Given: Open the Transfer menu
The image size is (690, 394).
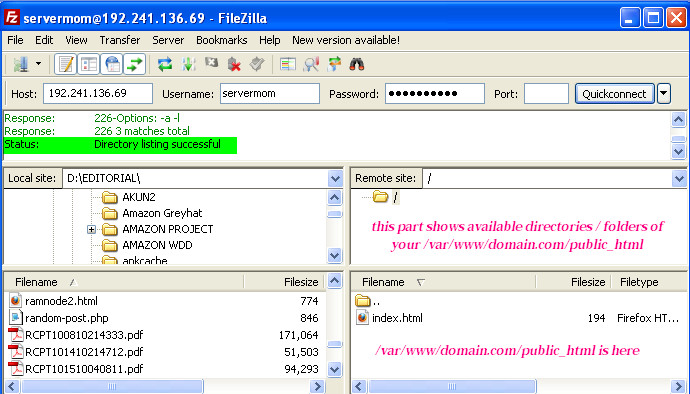Looking at the screenshot, I should click(120, 40).
